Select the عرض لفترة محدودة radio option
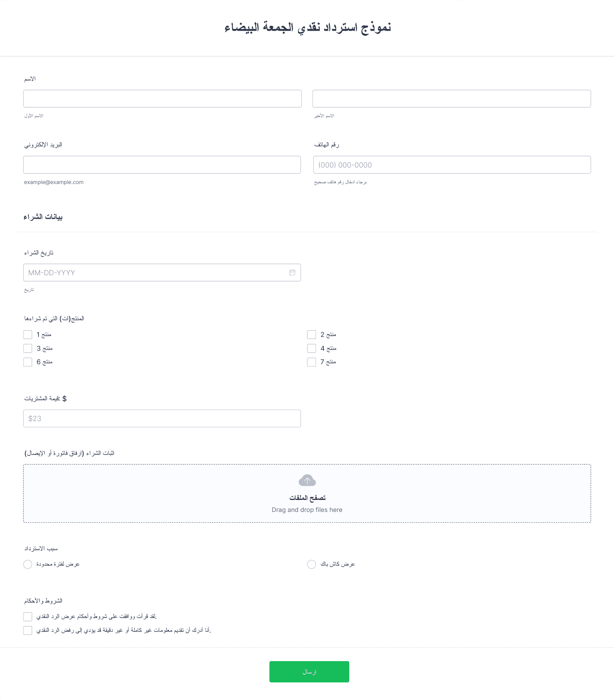This screenshot has width=614, height=700. (x=28, y=564)
